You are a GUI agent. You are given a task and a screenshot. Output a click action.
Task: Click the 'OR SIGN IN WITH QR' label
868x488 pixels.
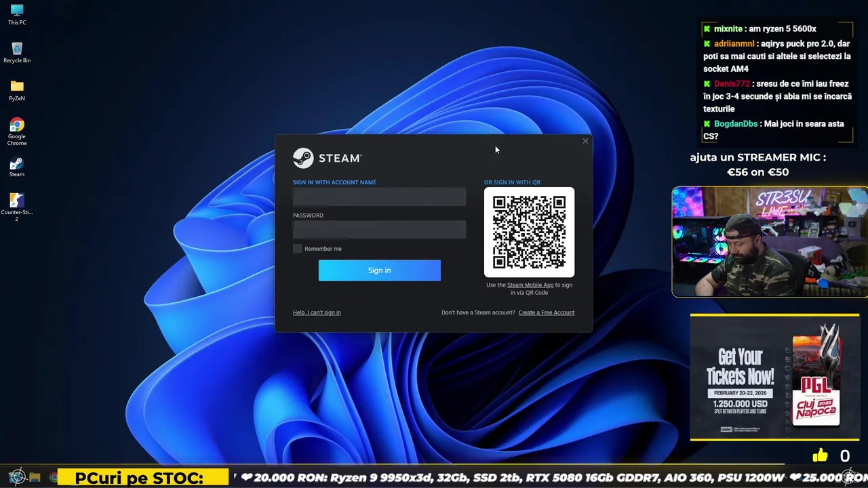click(x=512, y=182)
